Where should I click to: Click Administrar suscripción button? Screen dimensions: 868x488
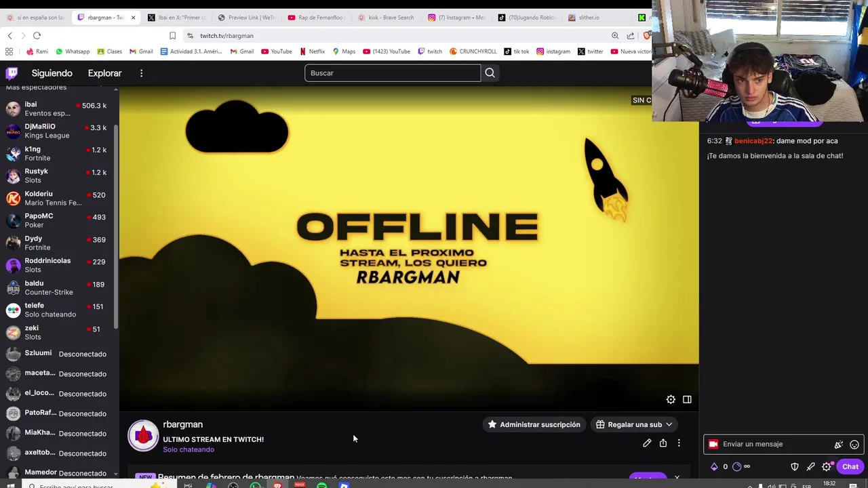pyautogui.click(x=534, y=424)
